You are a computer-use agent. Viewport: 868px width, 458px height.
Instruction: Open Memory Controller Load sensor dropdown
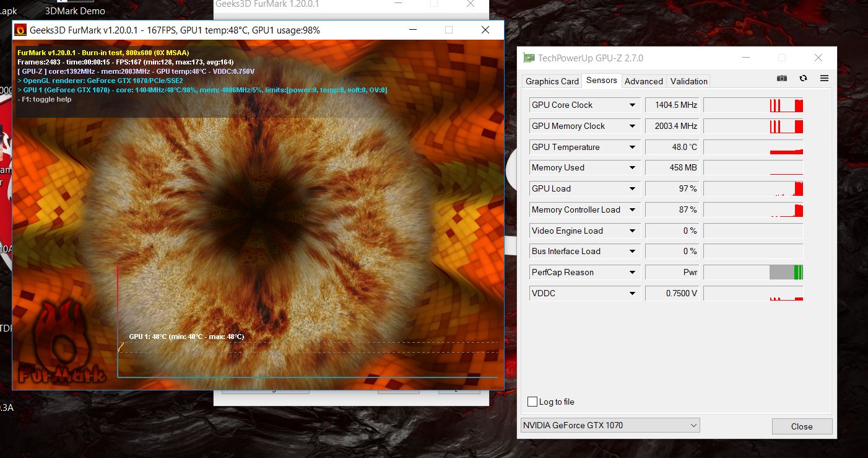click(632, 210)
